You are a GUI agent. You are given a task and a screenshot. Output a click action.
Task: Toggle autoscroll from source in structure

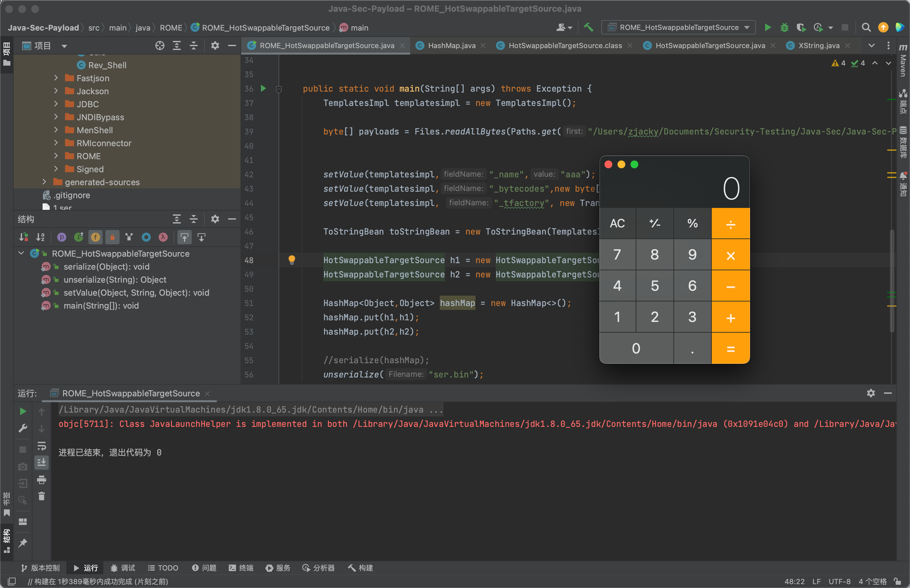(201, 237)
